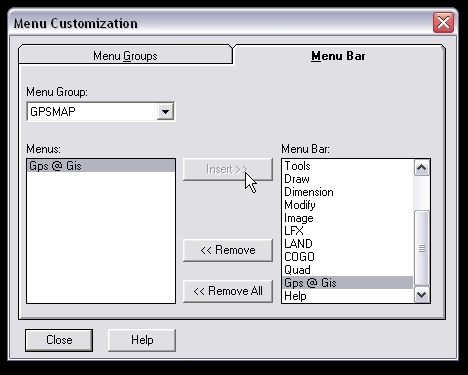Select Modify in the Menu Bar list
The image size is (468, 375).
click(x=348, y=205)
